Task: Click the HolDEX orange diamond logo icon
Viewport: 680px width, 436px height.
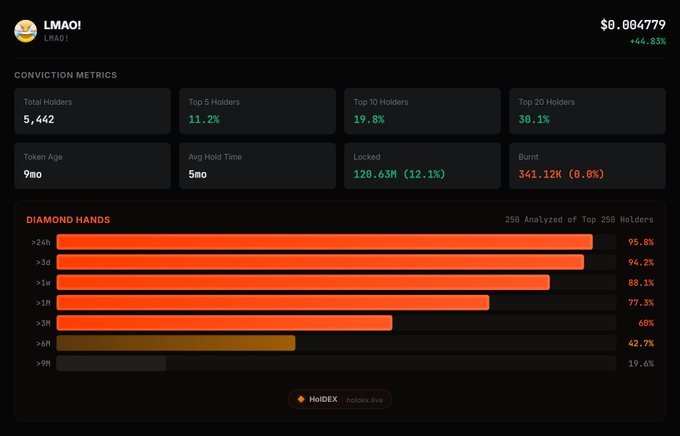Action: [301, 399]
